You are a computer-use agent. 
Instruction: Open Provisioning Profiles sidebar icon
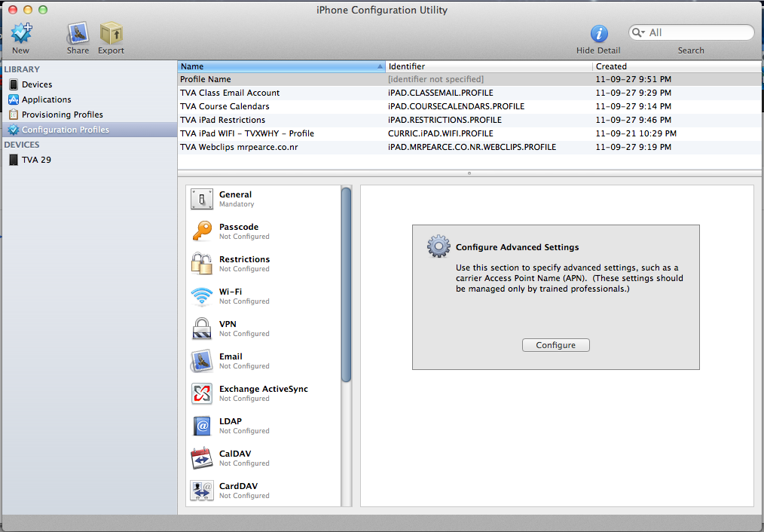[14, 115]
